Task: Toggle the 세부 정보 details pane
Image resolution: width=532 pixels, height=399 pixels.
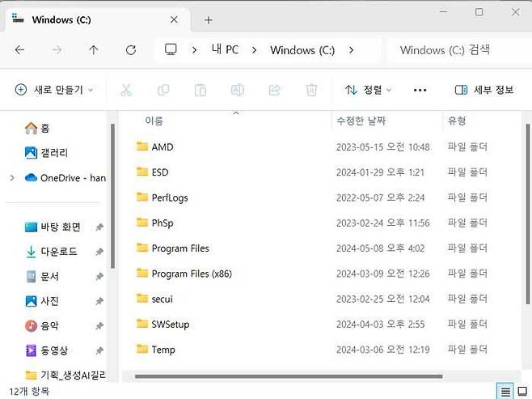Action: (x=484, y=90)
